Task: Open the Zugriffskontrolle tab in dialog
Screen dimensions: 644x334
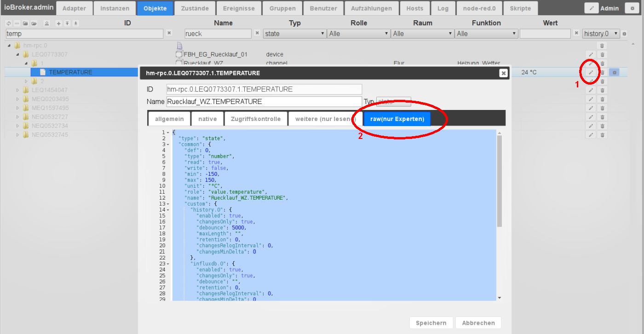Action: pyautogui.click(x=256, y=119)
